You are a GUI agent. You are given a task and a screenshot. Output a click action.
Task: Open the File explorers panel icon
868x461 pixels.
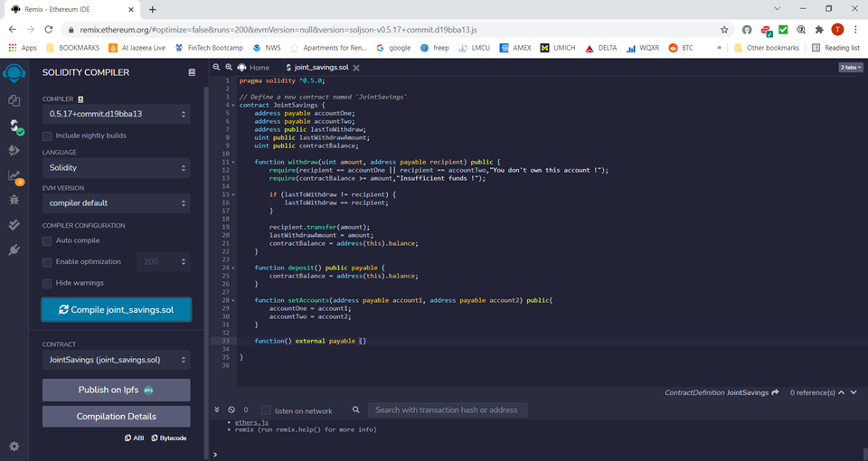coord(14,100)
